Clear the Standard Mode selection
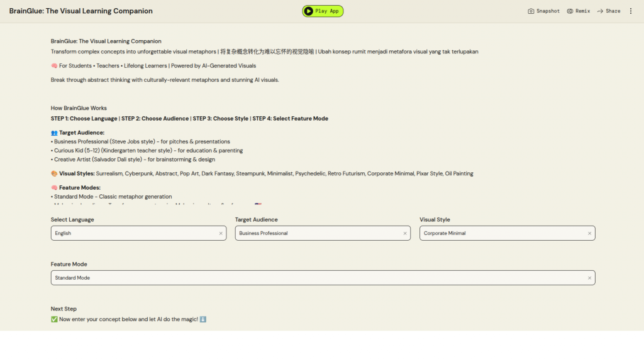The height and width of the screenshot is (362, 644). pos(589,278)
